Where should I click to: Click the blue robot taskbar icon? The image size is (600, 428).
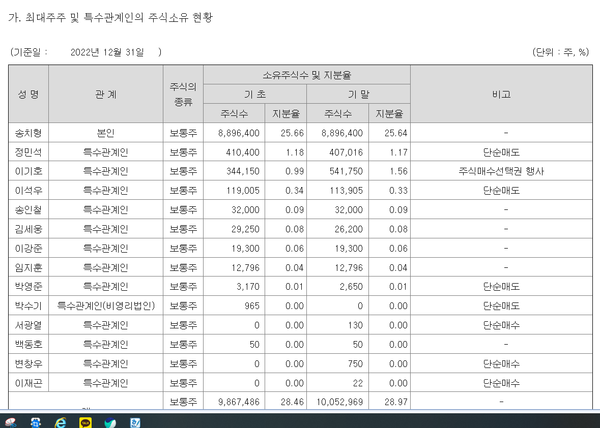point(36,423)
